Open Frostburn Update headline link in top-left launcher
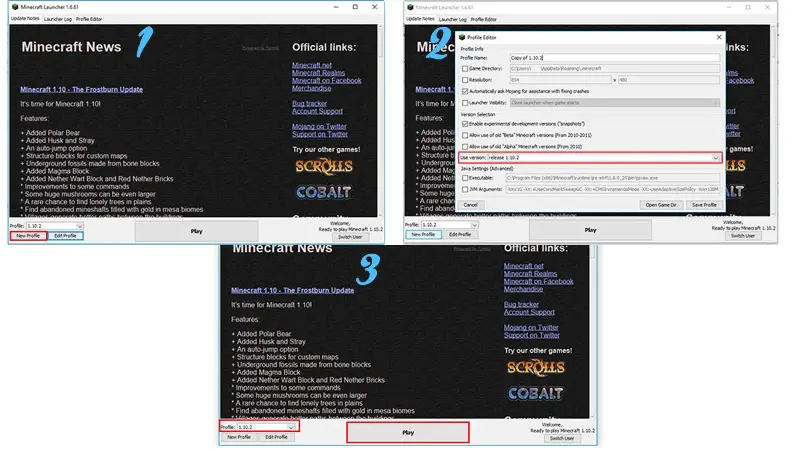800x450 pixels. click(x=82, y=89)
